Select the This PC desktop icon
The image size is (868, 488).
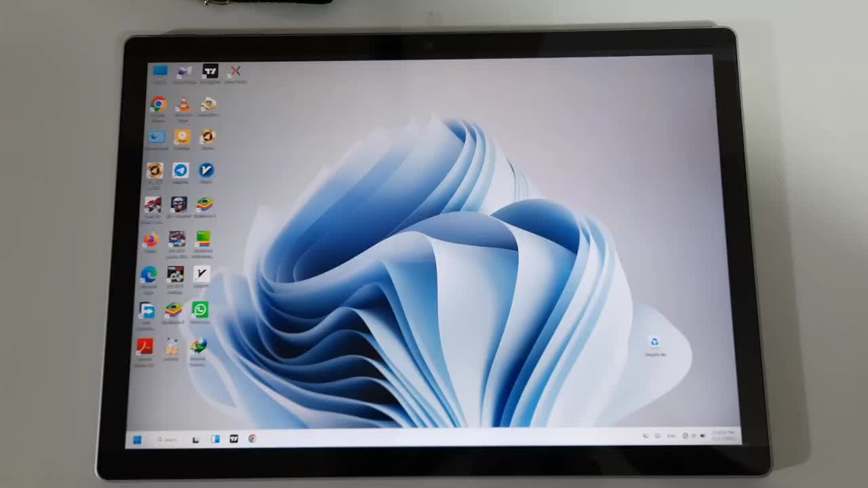tap(160, 71)
